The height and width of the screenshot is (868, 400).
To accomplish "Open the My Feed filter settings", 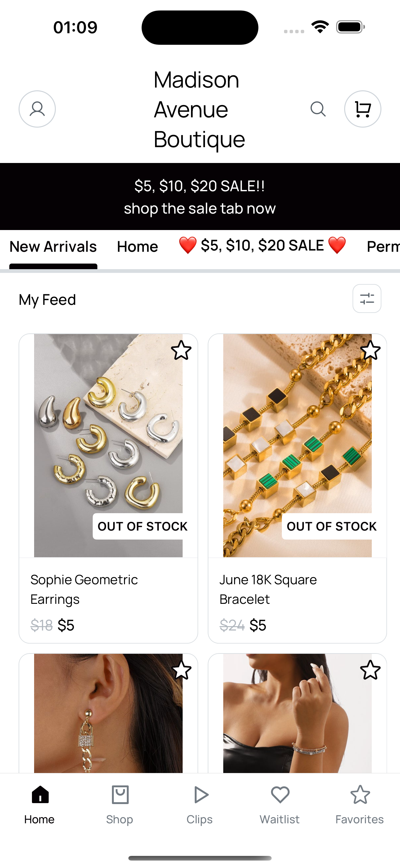I will (367, 299).
